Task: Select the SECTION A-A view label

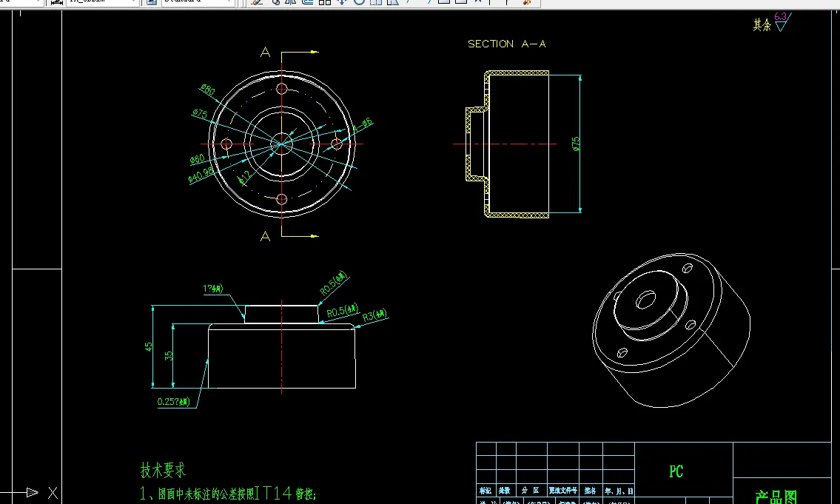Action: coord(507,44)
